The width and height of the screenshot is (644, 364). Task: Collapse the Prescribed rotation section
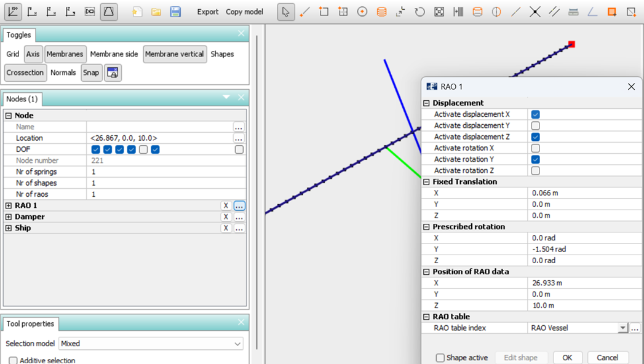click(426, 227)
